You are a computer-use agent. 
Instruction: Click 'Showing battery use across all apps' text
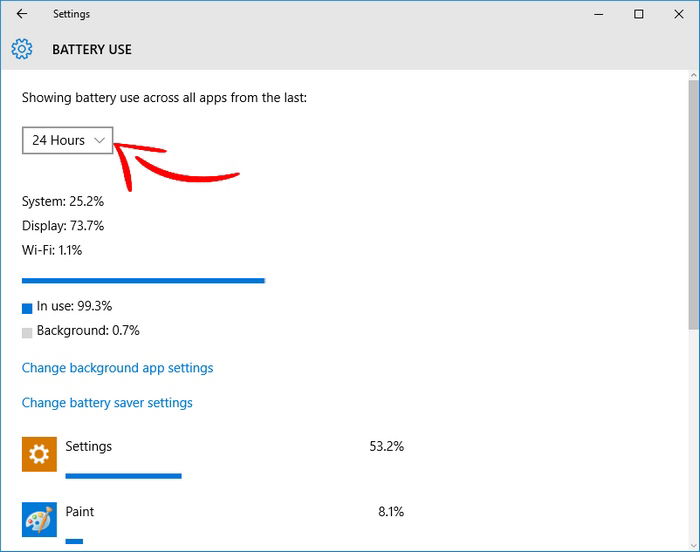(164, 98)
